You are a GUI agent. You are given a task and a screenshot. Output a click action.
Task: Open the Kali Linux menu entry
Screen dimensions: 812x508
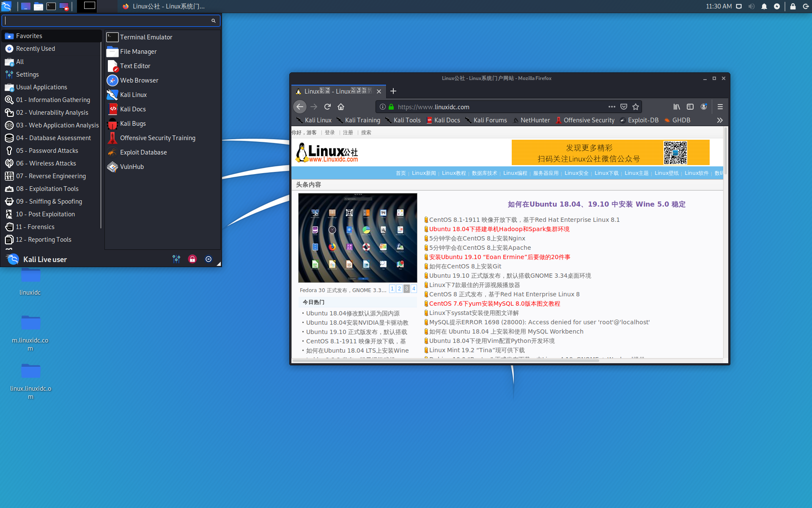tap(163, 95)
